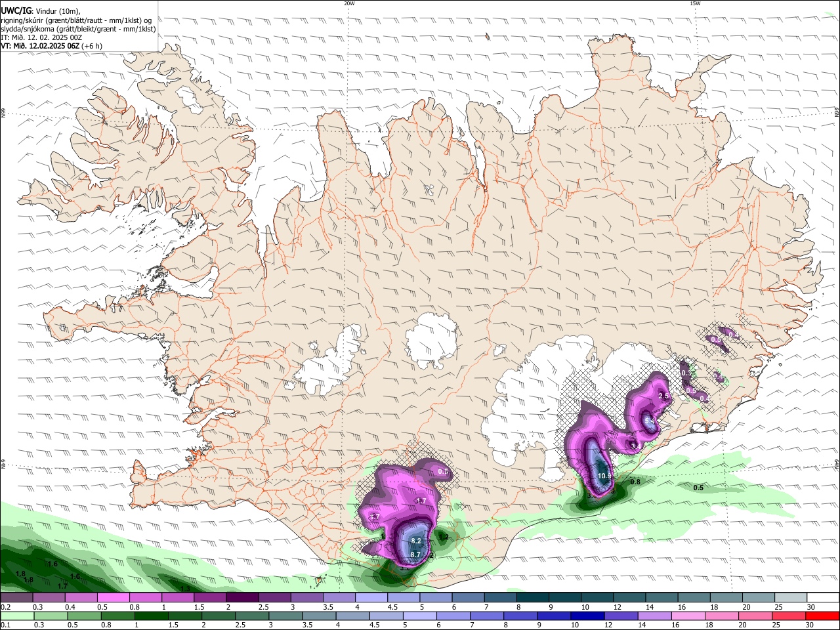The width and height of the screenshot is (840, 630).
Task: Pick the pale grey swatch labeled 25 in snow legend
Action: coord(791,598)
